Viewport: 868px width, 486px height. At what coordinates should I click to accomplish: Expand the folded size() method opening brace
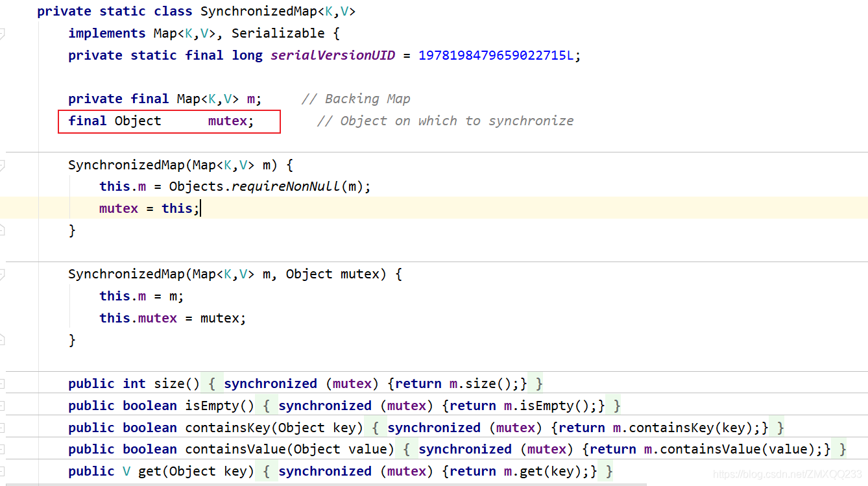point(211,383)
